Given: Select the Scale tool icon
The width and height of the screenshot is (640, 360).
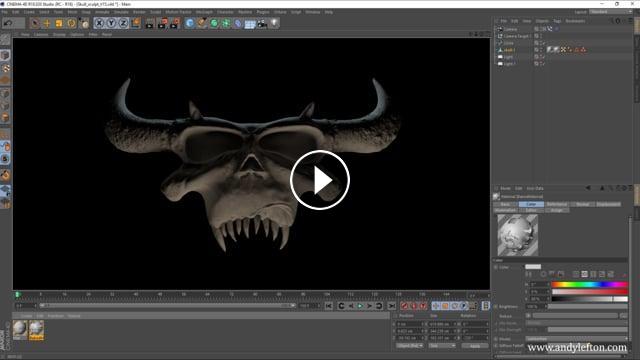Looking at the screenshot, I should coord(59,23).
